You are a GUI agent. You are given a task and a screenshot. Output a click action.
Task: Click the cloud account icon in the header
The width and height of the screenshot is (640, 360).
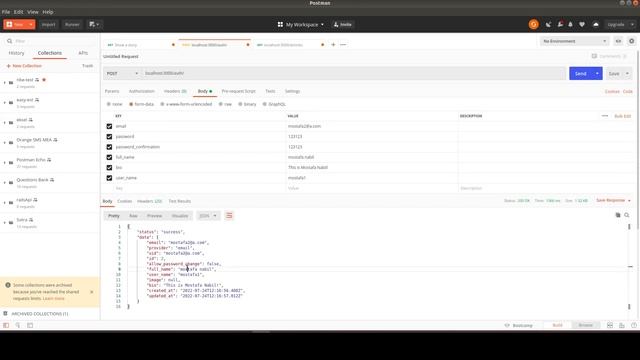[596, 24]
